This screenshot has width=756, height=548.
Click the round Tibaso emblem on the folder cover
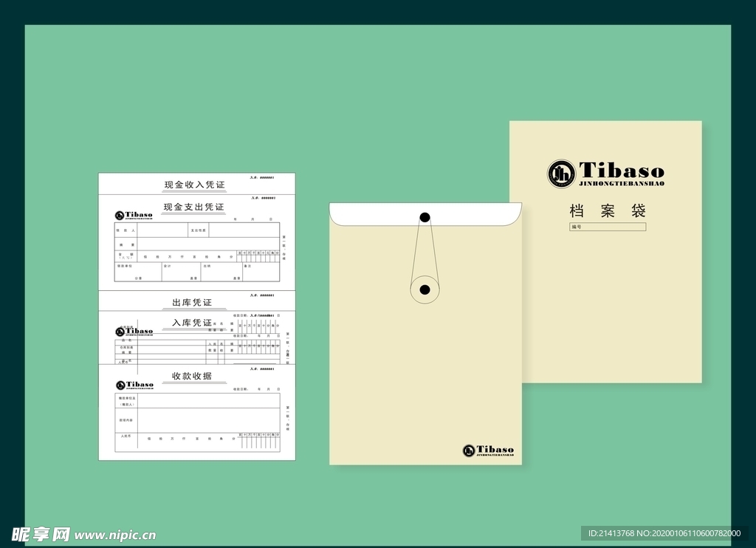pyautogui.click(x=561, y=174)
